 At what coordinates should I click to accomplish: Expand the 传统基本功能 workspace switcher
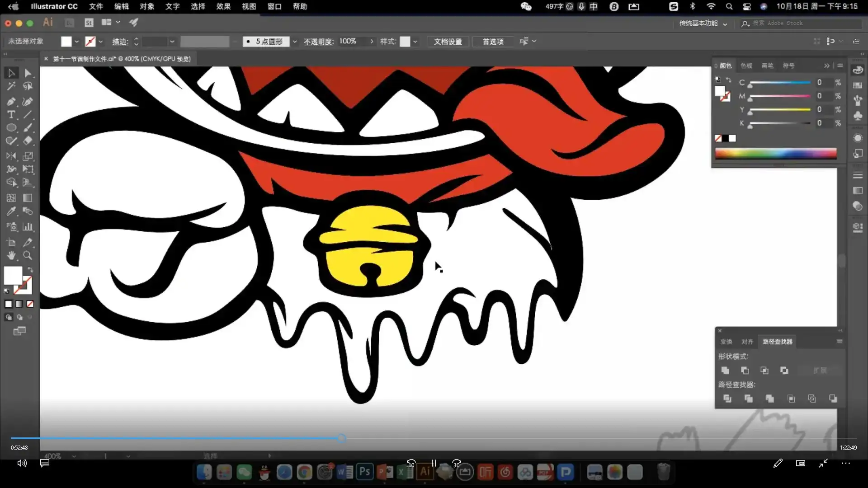coord(725,23)
